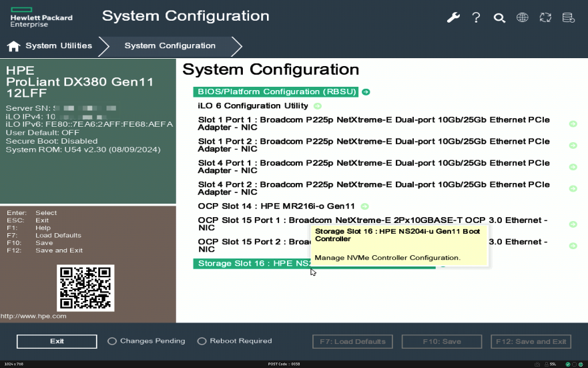Click 'POST Code : 0038' in status bar
Image resolution: width=588 pixels, height=368 pixels.
284,364
